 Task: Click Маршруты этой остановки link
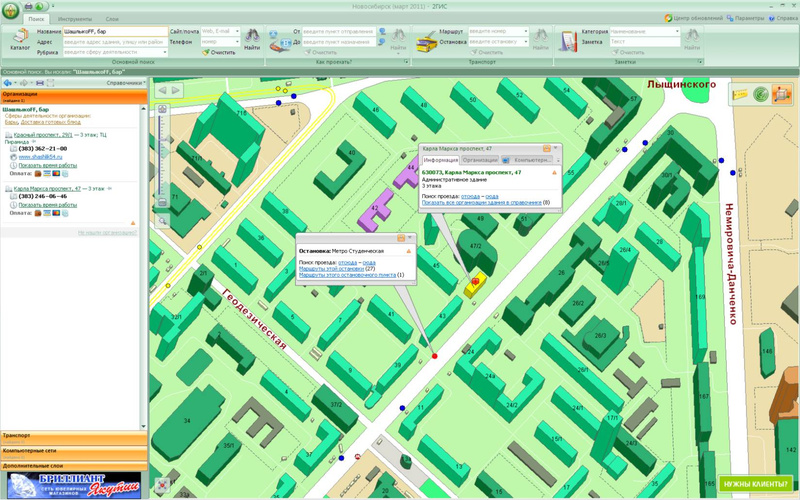(331, 268)
